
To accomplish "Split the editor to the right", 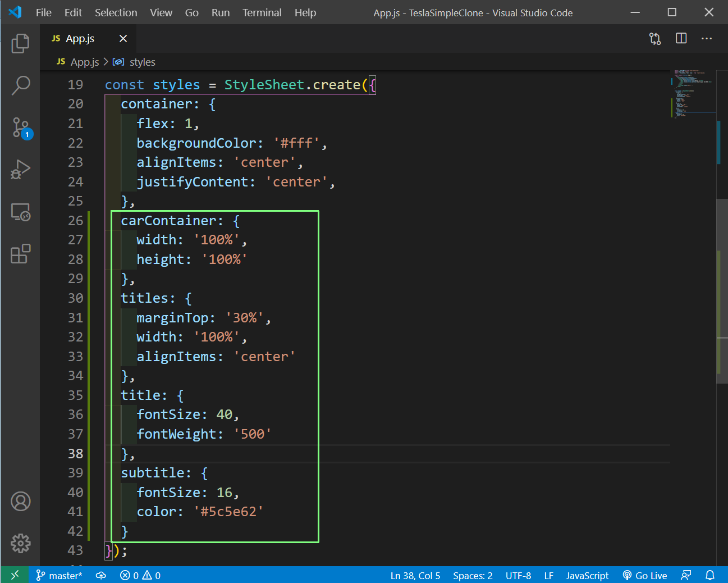I will 681,39.
